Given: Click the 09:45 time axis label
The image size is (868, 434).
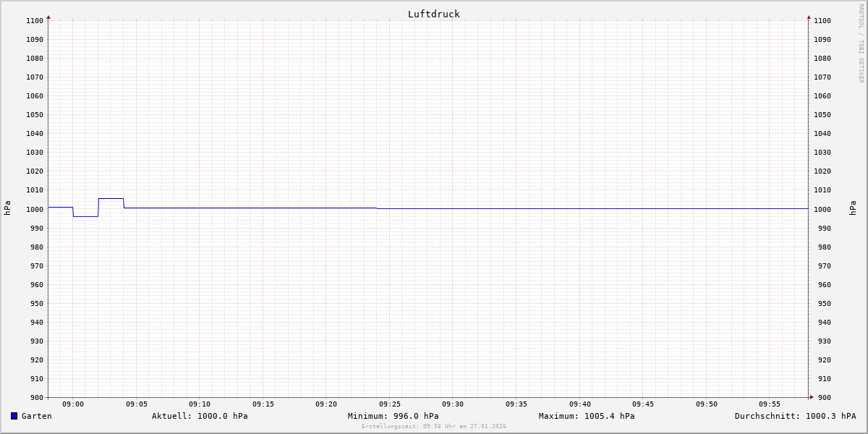Looking at the screenshot, I should pyautogui.click(x=643, y=404).
